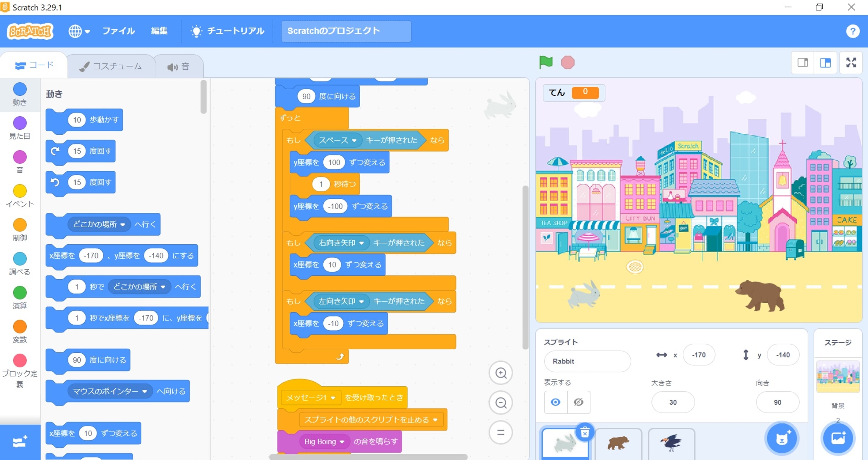Click the choose a backdrop button
868x460 pixels.
tap(838, 438)
